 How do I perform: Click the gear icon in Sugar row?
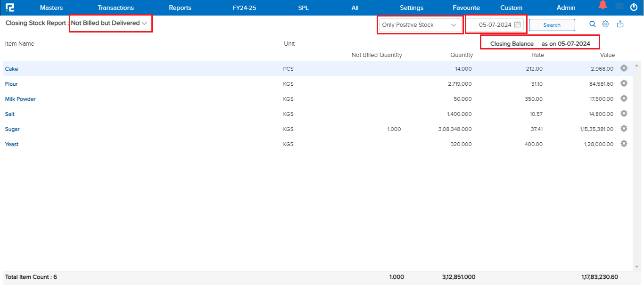point(624,129)
